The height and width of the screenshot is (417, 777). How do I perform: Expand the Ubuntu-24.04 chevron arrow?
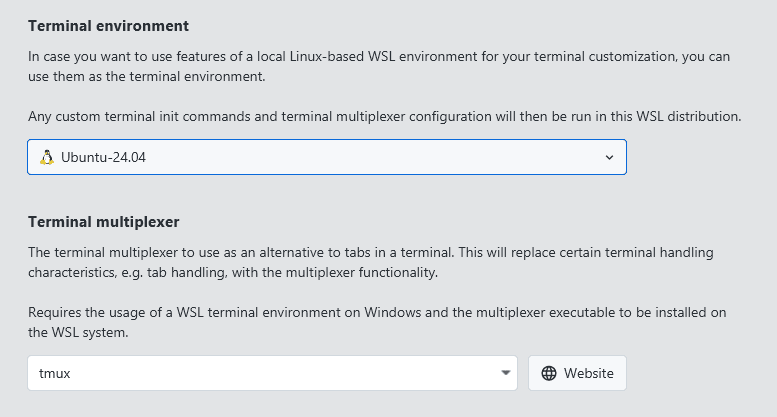pos(610,157)
